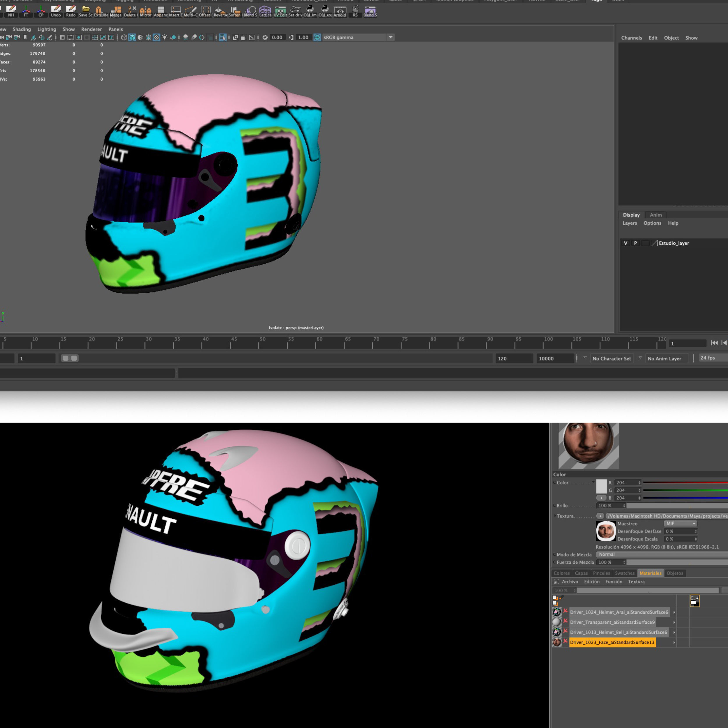Click the Set driven key icon
The image size is (728, 728).
295,11
